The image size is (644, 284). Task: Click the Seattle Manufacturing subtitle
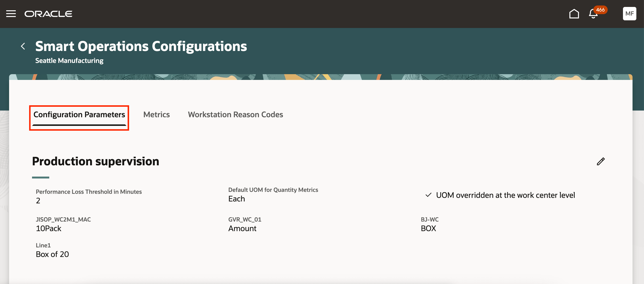69,61
